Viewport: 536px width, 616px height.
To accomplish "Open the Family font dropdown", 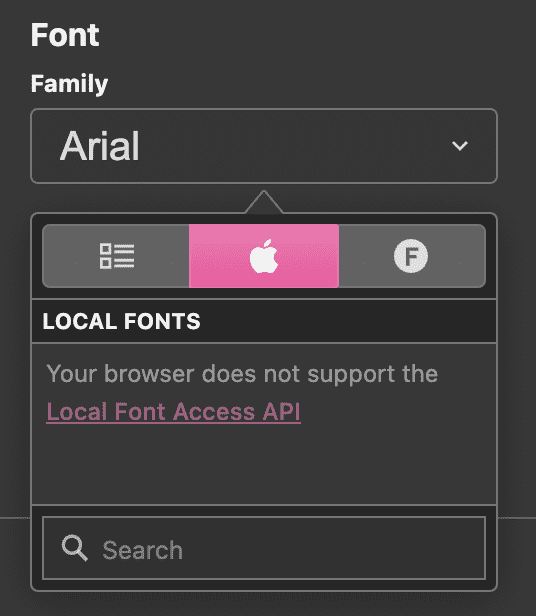I will (x=264, y=146).
